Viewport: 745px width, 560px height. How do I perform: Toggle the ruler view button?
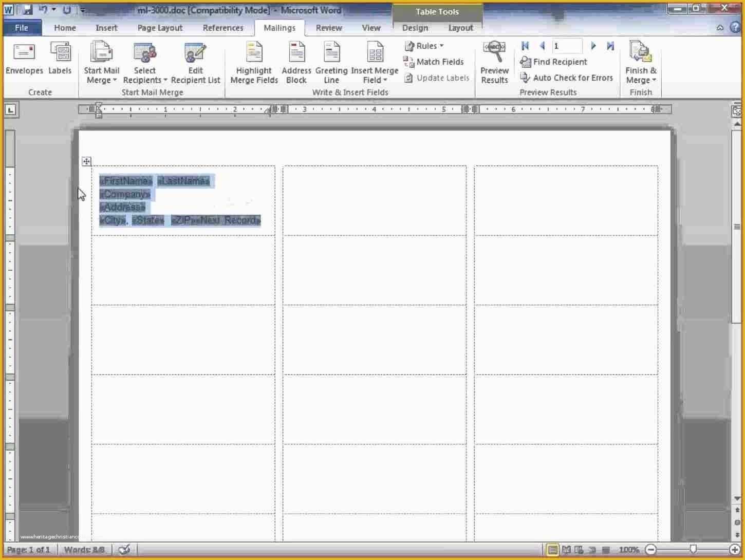[736, 111]
